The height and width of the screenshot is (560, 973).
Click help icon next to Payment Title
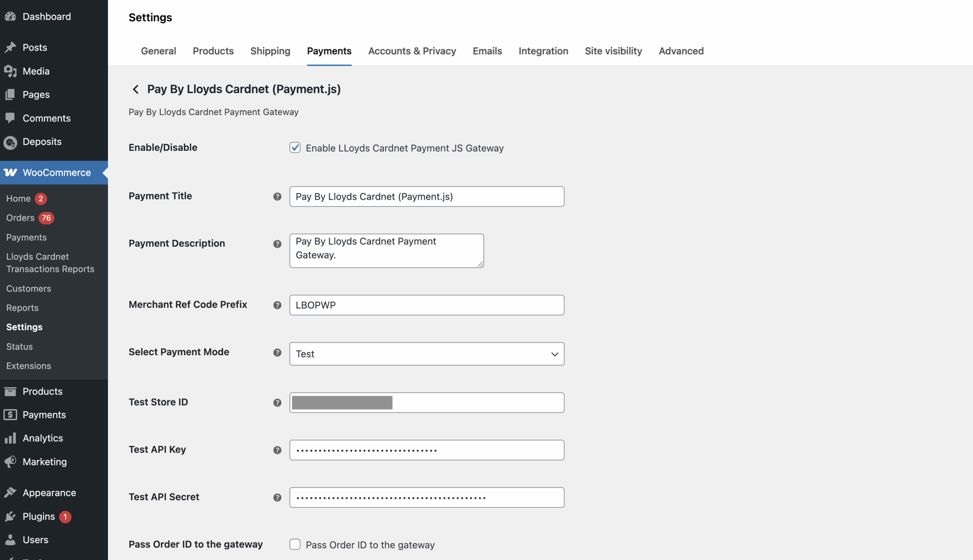(277, 196)
